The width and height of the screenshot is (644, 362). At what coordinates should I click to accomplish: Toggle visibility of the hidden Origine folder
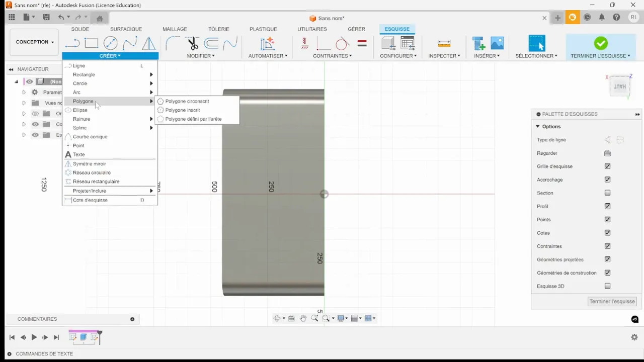click(x=35, y=113)
